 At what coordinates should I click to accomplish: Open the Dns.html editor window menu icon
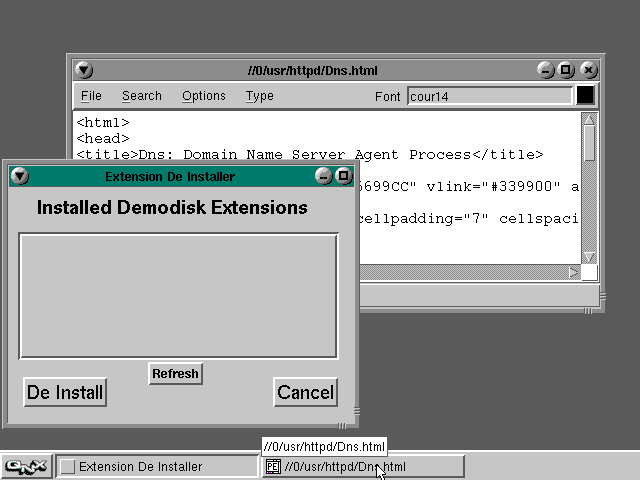(84, 70)
